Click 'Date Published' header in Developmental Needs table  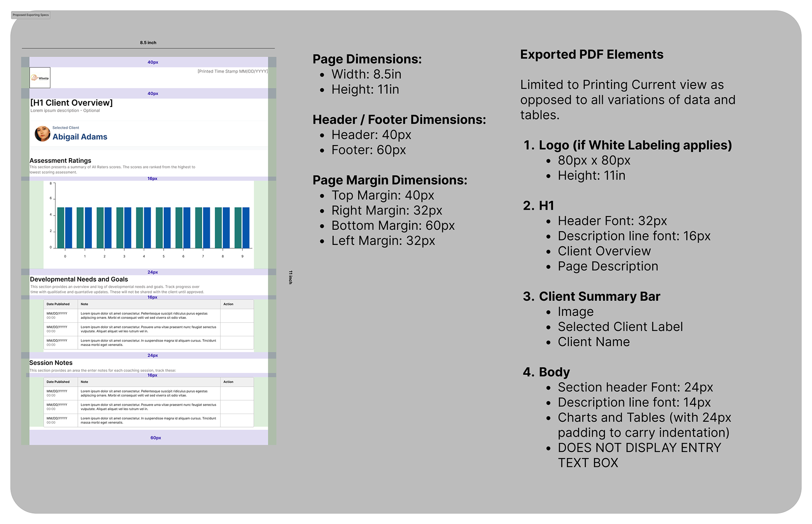pos(58,304)
